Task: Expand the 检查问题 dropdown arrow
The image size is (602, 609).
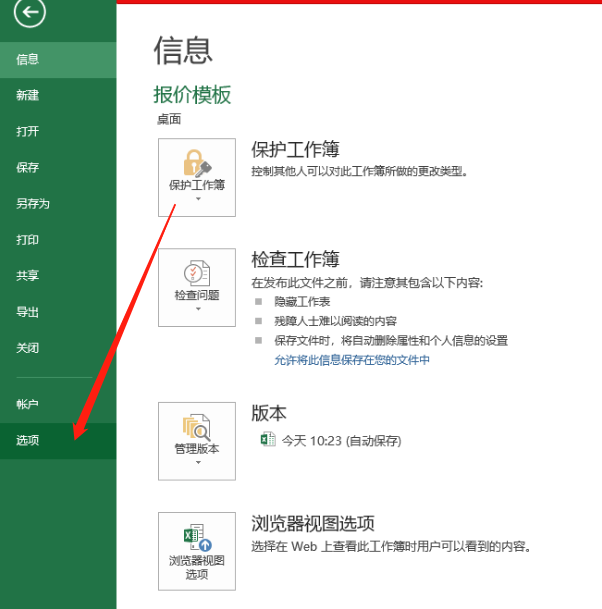Action: click(x=197, y=309)
